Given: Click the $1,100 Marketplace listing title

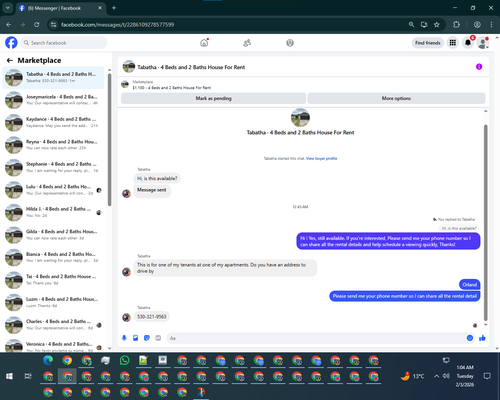Looking at the screenshot, I should (172, 88).
